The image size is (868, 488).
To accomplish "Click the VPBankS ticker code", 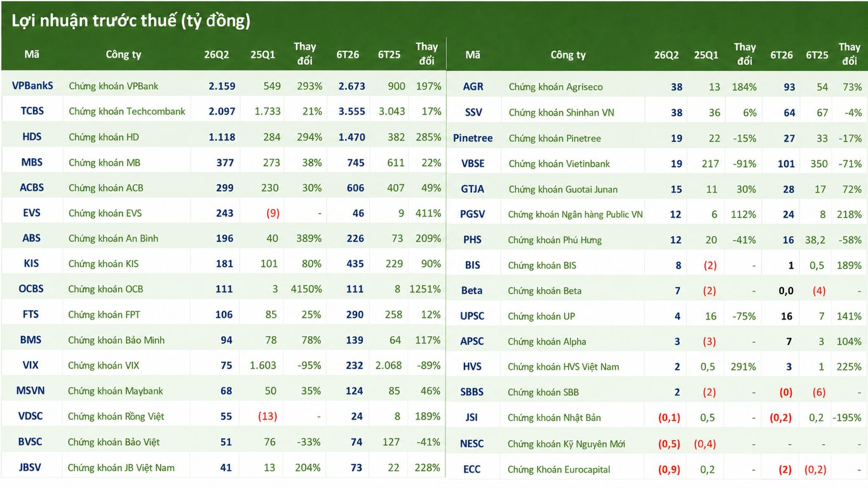I will tap(32, 85).
